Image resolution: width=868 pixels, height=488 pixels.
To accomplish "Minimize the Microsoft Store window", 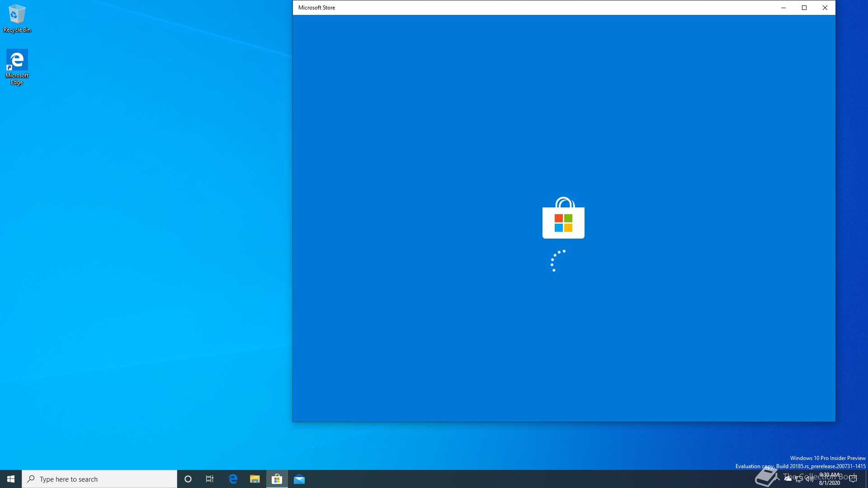I will [x=783, y=8].
